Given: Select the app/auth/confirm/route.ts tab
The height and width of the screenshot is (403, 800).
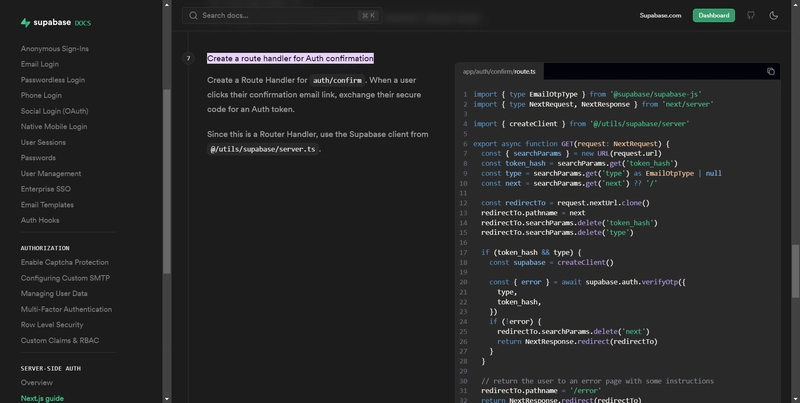Looking at the screenshot, I should 499,71.
